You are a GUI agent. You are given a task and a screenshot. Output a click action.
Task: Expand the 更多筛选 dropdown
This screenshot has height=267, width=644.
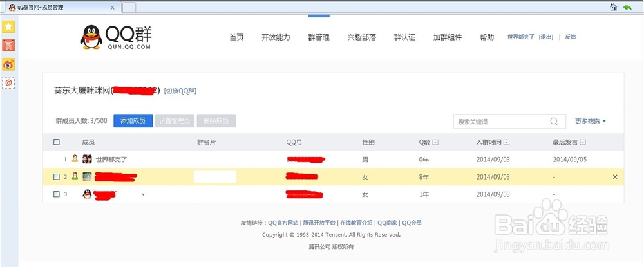pyautogui.click(x=591, y=121)
